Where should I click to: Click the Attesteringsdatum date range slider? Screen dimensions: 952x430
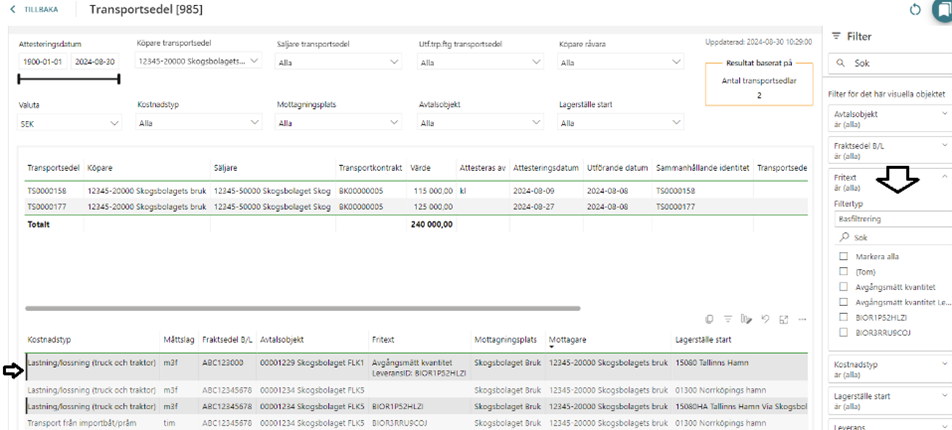(68, 80)
